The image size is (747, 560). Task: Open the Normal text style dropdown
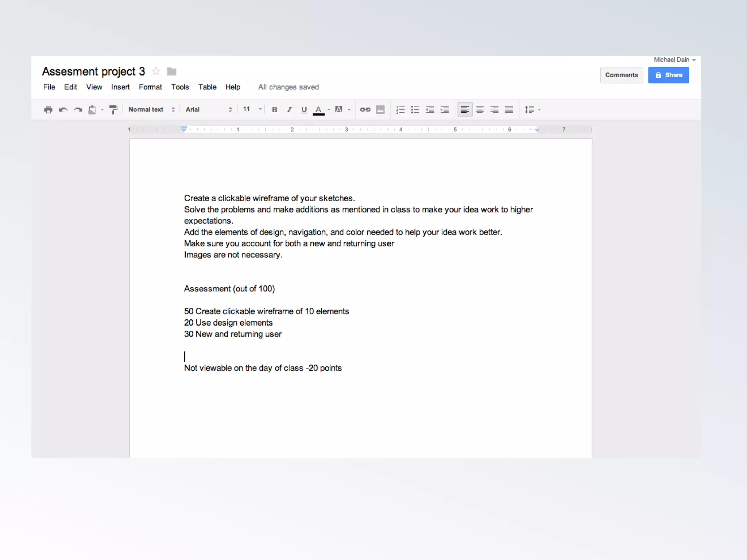point(151,110)
